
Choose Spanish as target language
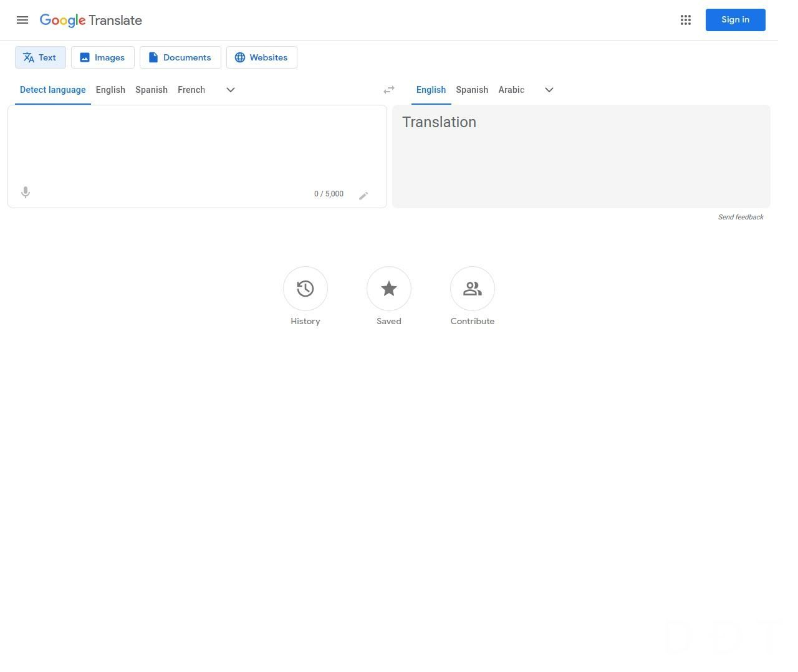click(472, 90)
